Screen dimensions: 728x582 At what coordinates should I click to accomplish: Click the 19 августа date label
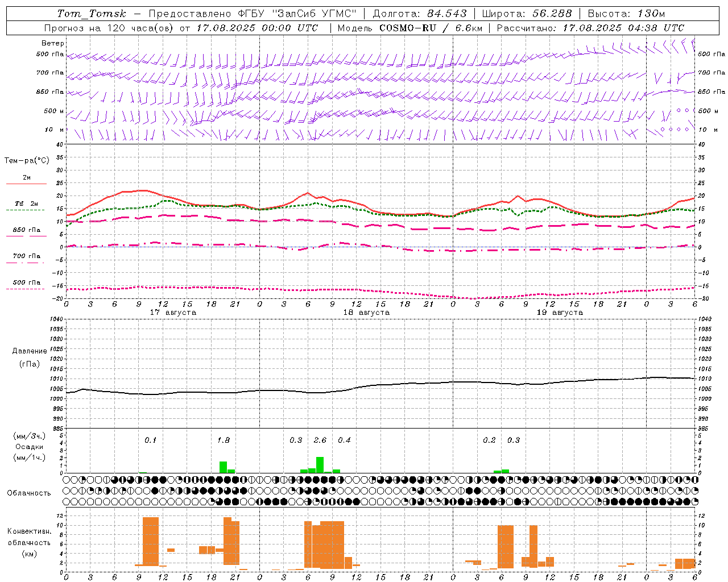click(x=560, y=313)
